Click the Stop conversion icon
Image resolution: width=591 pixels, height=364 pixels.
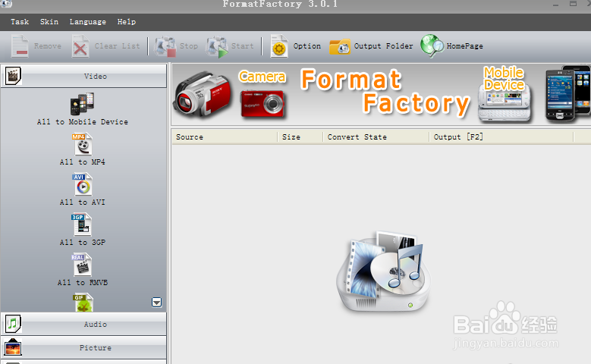(165, 47)
